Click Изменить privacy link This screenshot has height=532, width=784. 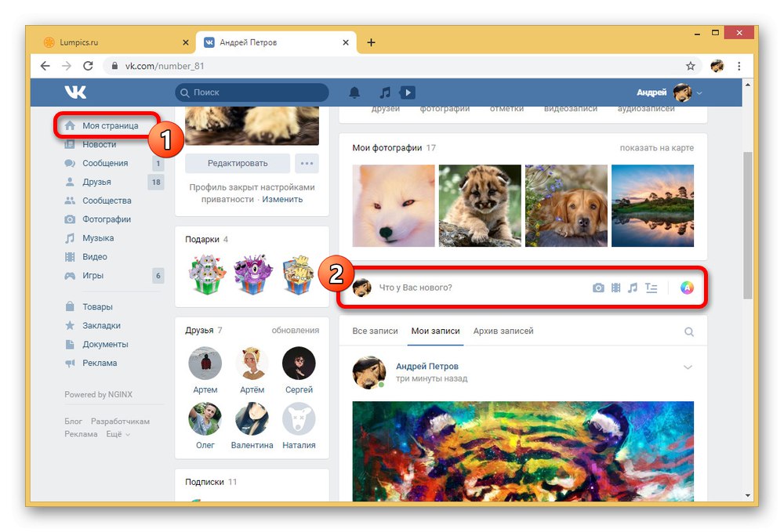[282, 199]
